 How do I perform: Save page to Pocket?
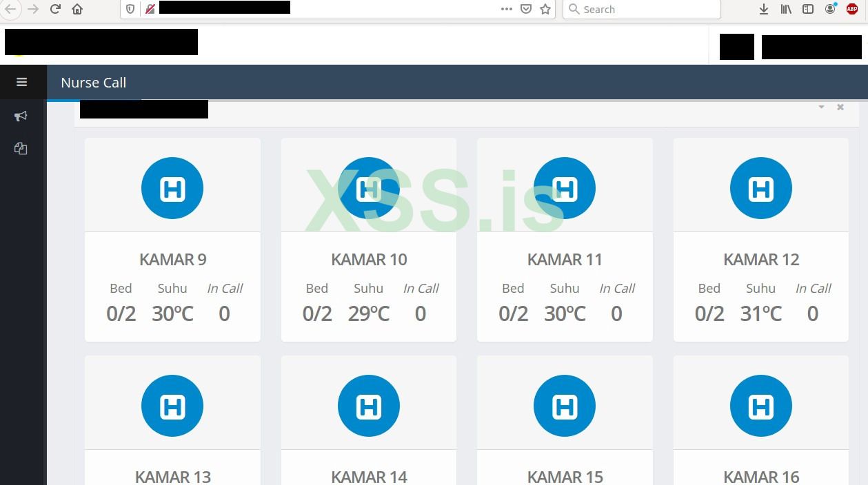(x=526, y=9)
